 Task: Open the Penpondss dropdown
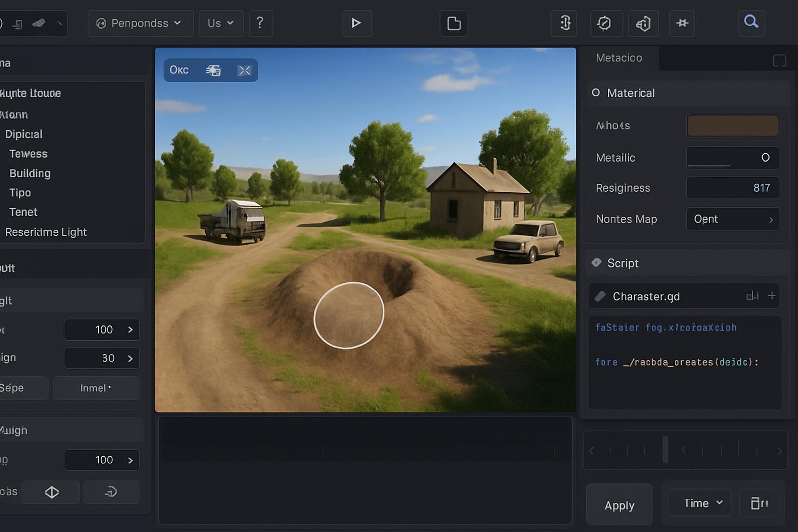tap(140, 23)
